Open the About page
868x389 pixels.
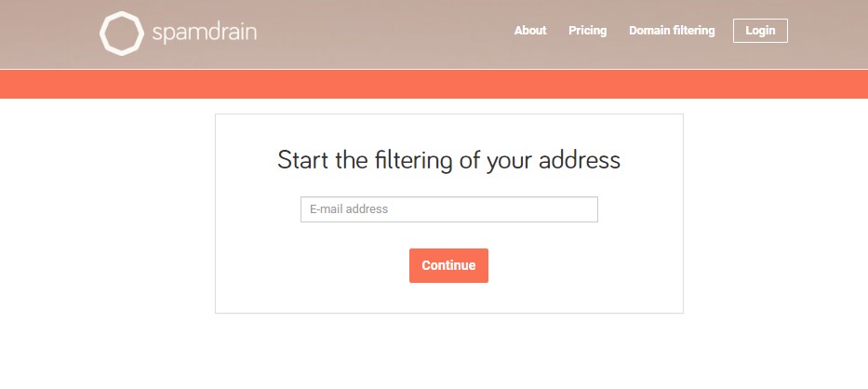(x=529, y=31)
